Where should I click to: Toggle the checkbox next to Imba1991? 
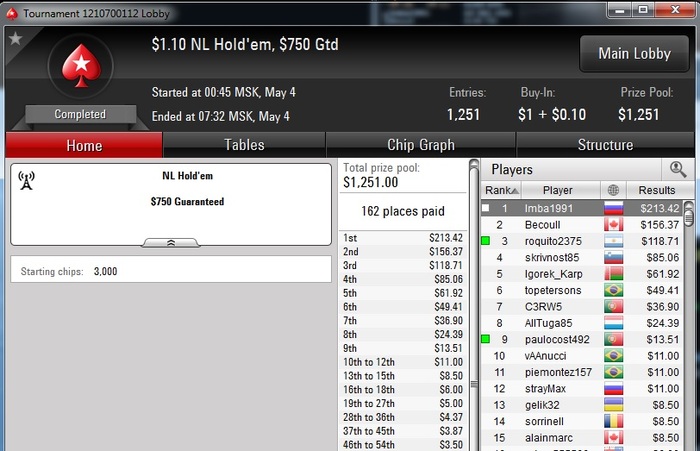coord(486,208)
